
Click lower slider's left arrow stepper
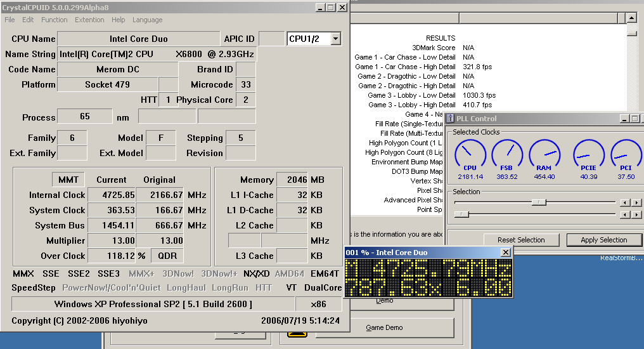coord(625,214)
